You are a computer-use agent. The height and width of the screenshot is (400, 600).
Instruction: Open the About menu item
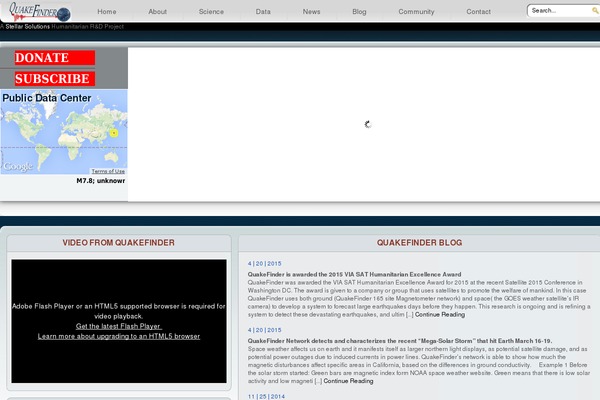[158, 11]
